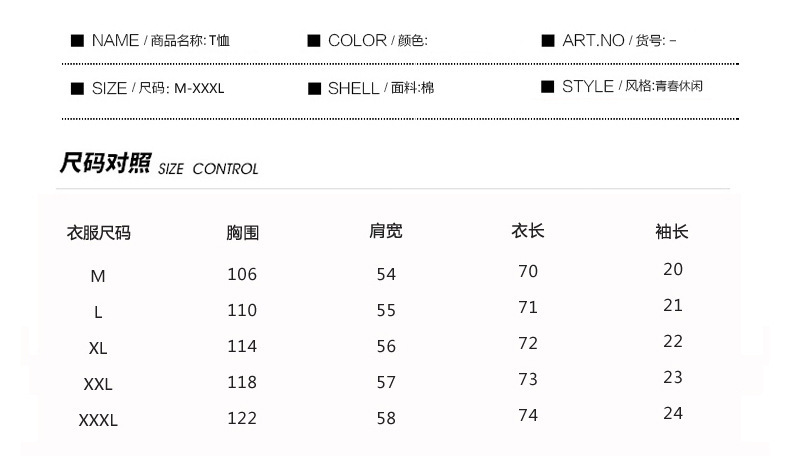Click the black square bullet beside STYLE

tap(548, 87)
